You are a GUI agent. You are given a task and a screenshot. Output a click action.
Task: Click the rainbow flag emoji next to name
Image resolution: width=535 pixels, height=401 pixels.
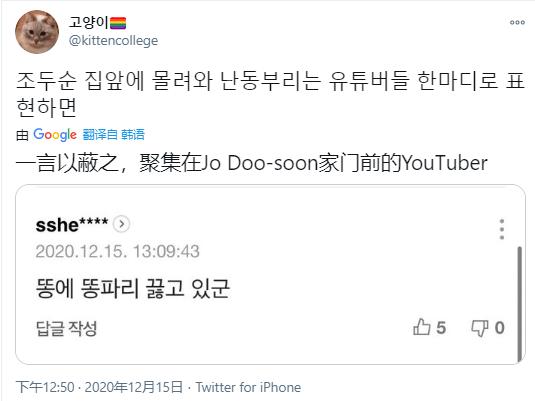click(x=118, y=23)
